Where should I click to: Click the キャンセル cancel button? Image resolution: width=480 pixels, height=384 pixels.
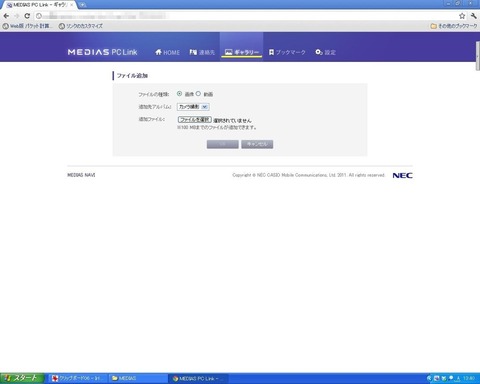[257, 144]
